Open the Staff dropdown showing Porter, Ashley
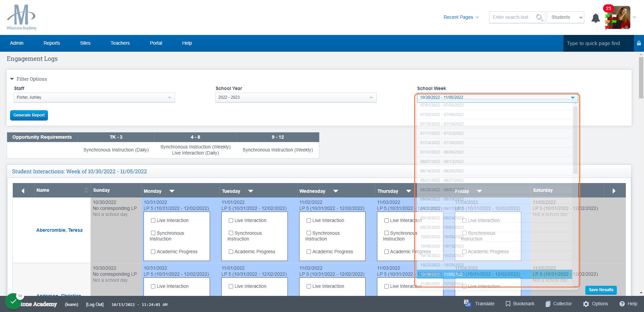 pos(94,97)
